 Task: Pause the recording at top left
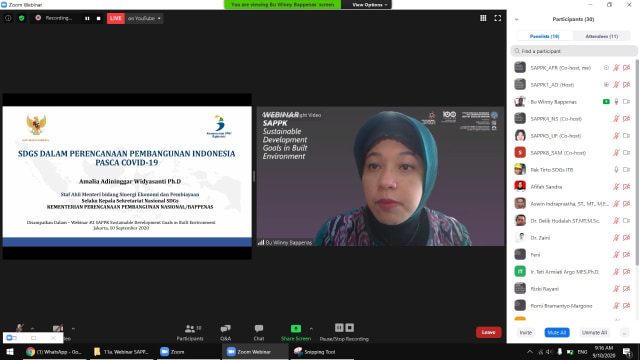(x=87, y=18)
